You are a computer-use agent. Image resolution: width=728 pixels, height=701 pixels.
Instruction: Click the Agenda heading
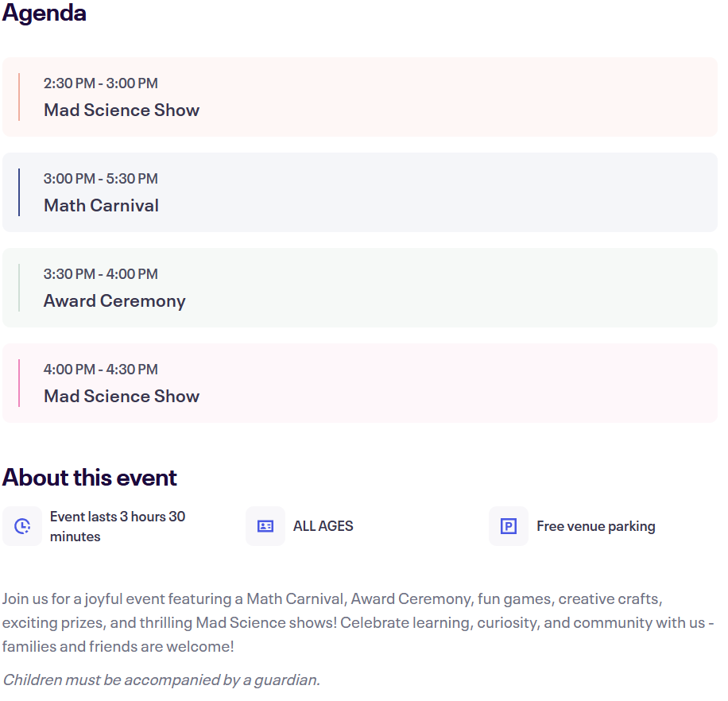pos(44,13)
